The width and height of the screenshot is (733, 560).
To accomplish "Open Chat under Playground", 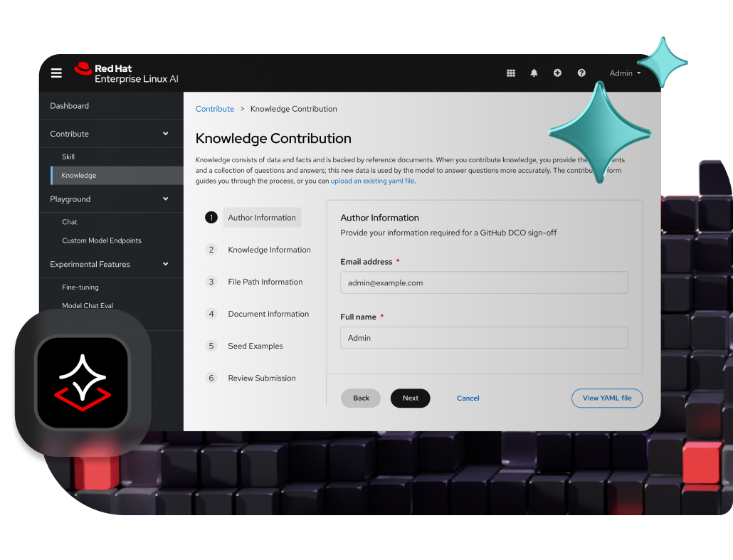I will [x=70, y=222].
